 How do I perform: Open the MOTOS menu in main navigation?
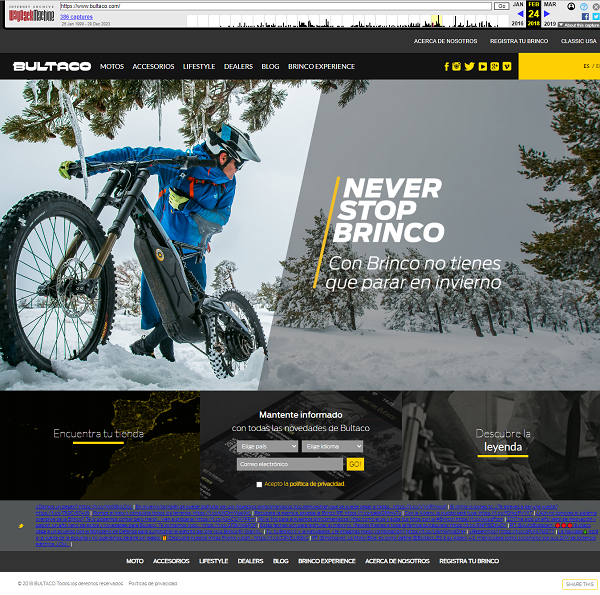pos(112,67)
